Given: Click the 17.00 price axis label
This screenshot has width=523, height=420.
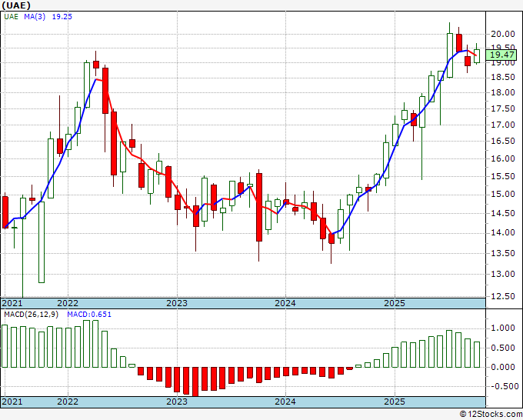Looking at the screenshot, I should (x=503, y=125).
